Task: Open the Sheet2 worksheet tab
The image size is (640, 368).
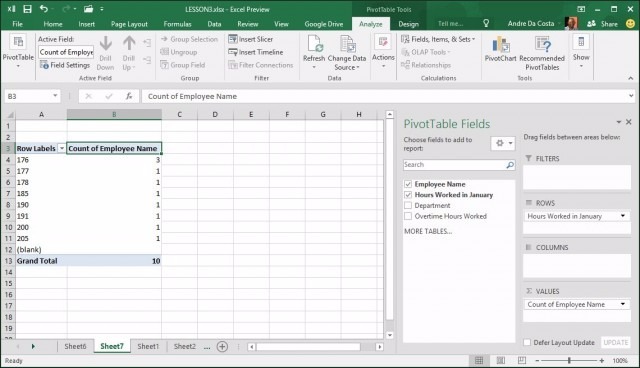Action: coord(184,346)
